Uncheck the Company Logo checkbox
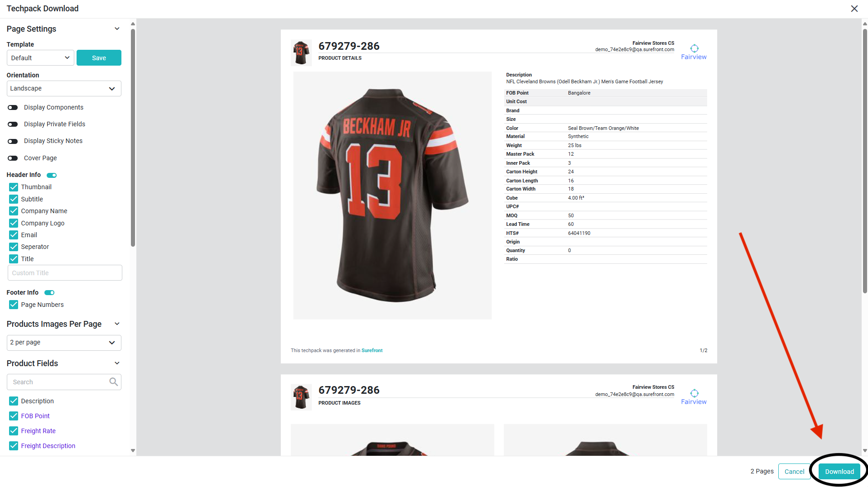The image size is (868, 487). click(x=14, y=223)
